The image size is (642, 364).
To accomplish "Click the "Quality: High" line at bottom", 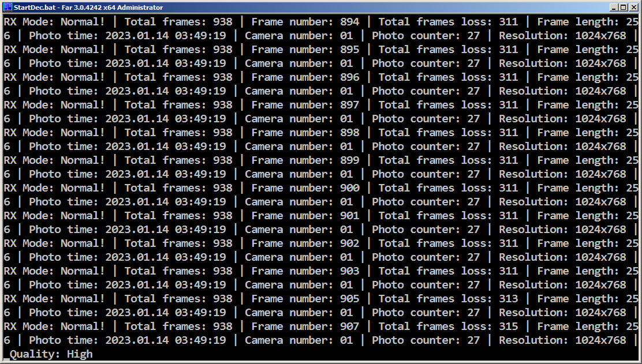I will [51, 354].
